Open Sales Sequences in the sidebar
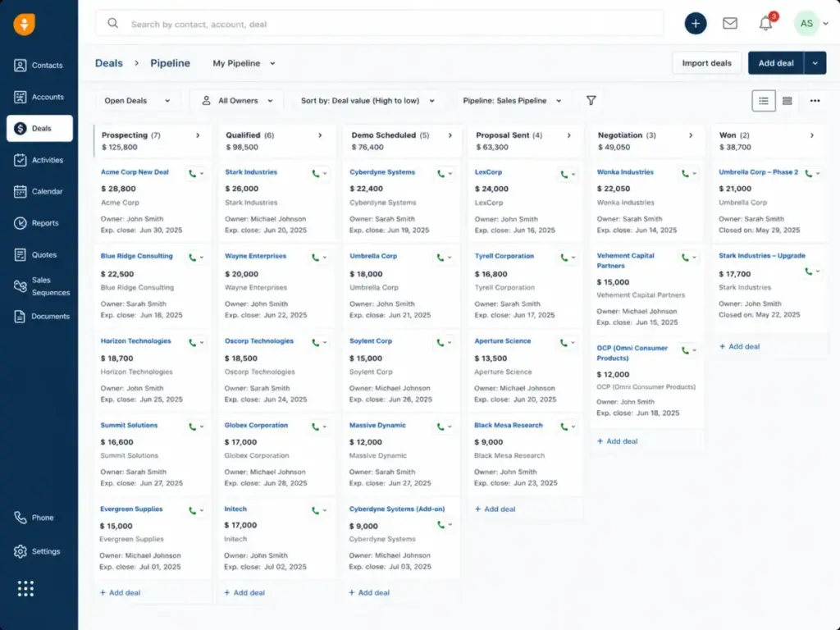 tap(42, 286)
